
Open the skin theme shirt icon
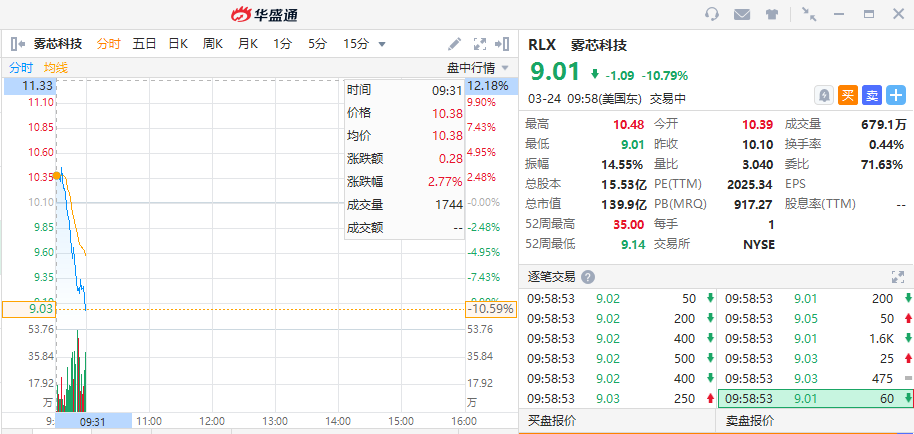click(x=772, y=14)
